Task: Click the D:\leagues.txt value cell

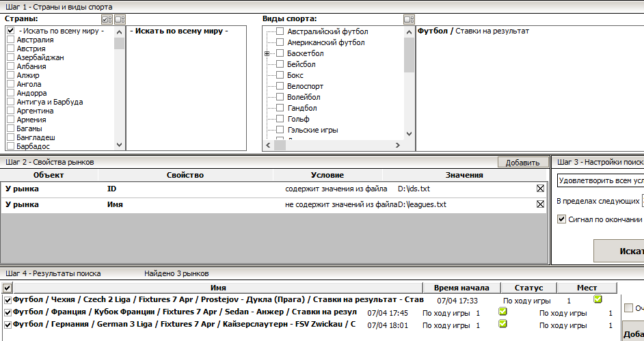Action: [422, 204]
